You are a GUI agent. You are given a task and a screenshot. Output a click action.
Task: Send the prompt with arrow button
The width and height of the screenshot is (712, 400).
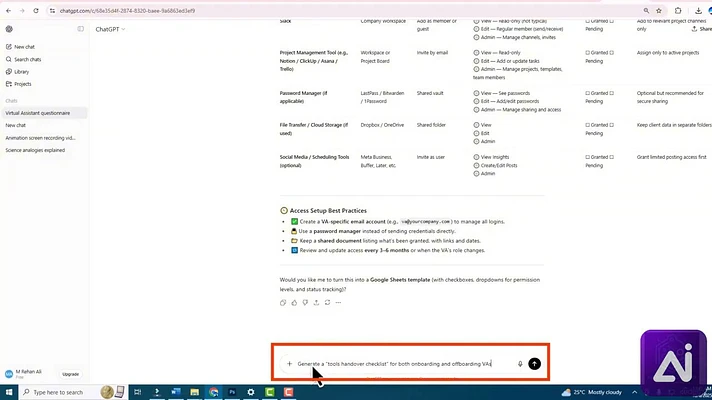[x=534, y=364]
